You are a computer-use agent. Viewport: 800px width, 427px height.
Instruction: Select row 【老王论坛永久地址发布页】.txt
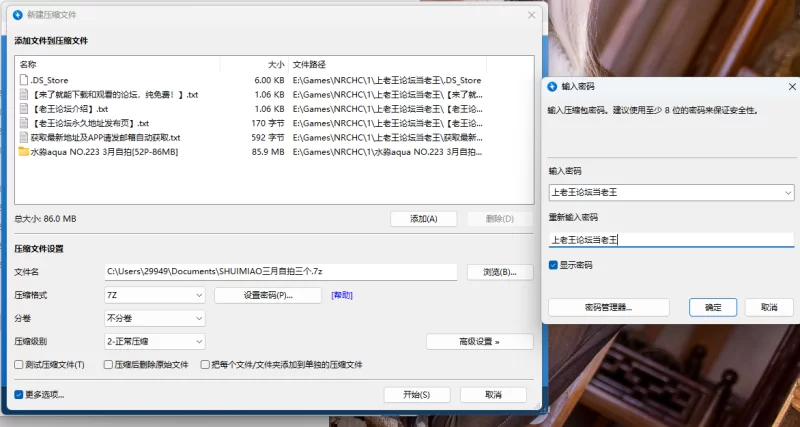point(252,123)
